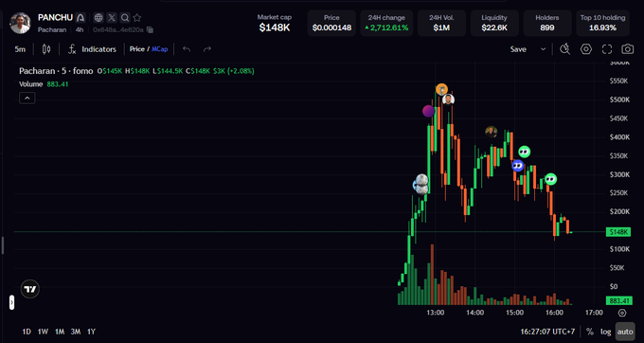
Task: Click the time axis settings target icon
Action: [622, 313]
